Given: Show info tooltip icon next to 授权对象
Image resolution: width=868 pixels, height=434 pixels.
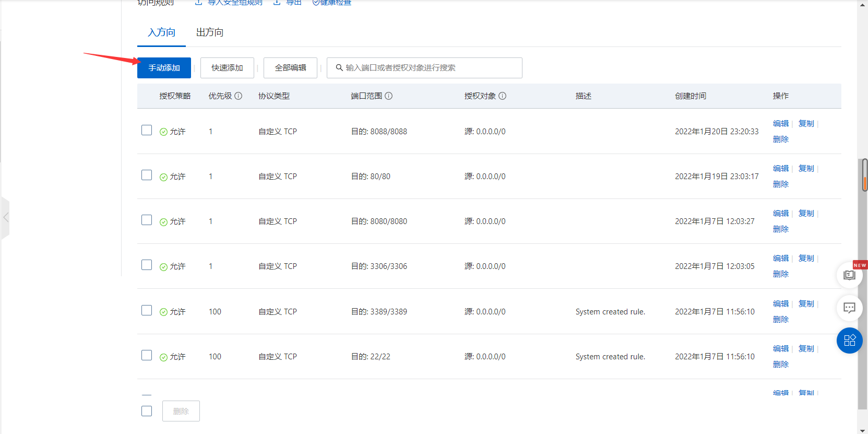Looking at the screenshot, I should pyautogui.click(x=503, y=96).
